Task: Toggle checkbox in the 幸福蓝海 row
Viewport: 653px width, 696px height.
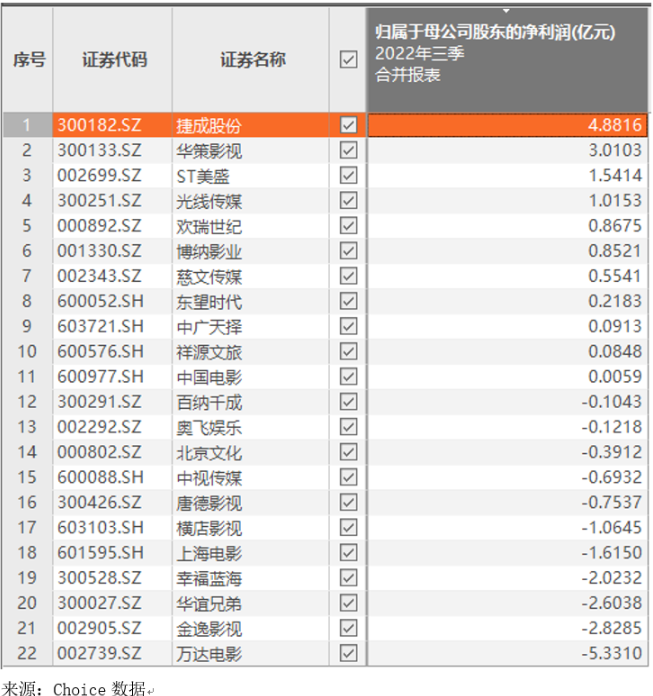Action: [x=348, y=578]
